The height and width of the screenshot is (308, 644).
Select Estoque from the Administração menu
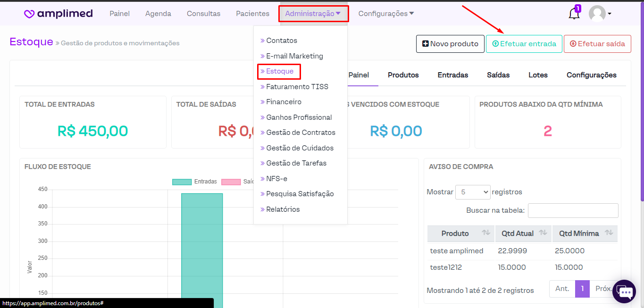[x=280, y=71]
